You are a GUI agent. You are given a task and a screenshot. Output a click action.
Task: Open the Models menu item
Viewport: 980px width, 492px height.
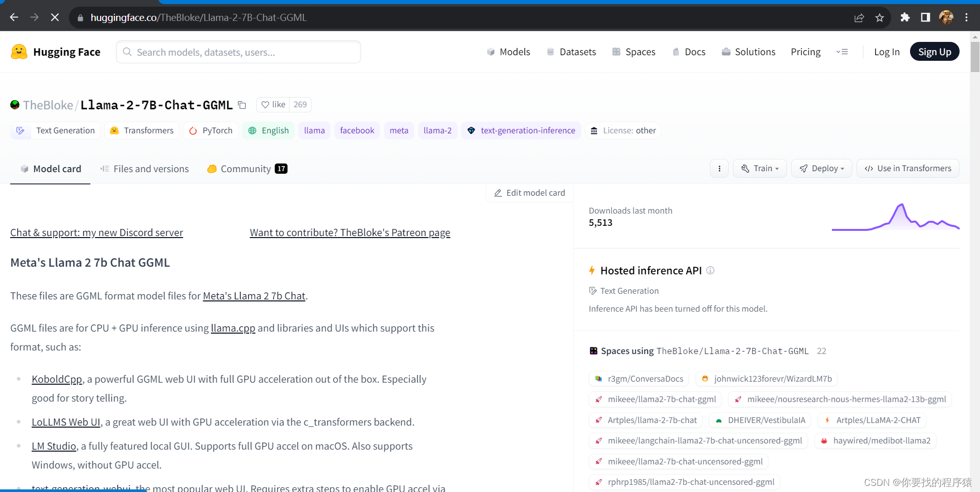[x=508, y=52]
